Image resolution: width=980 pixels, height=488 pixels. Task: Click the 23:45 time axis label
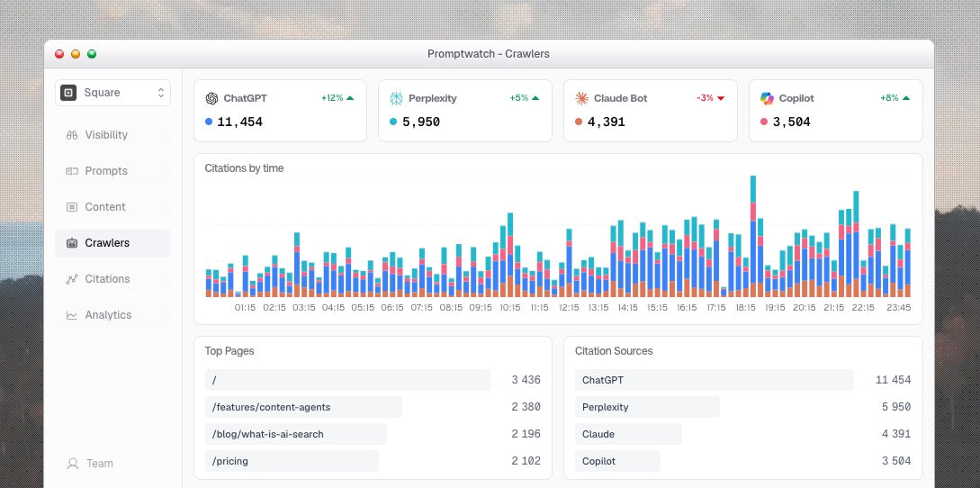tap(899, 308)
